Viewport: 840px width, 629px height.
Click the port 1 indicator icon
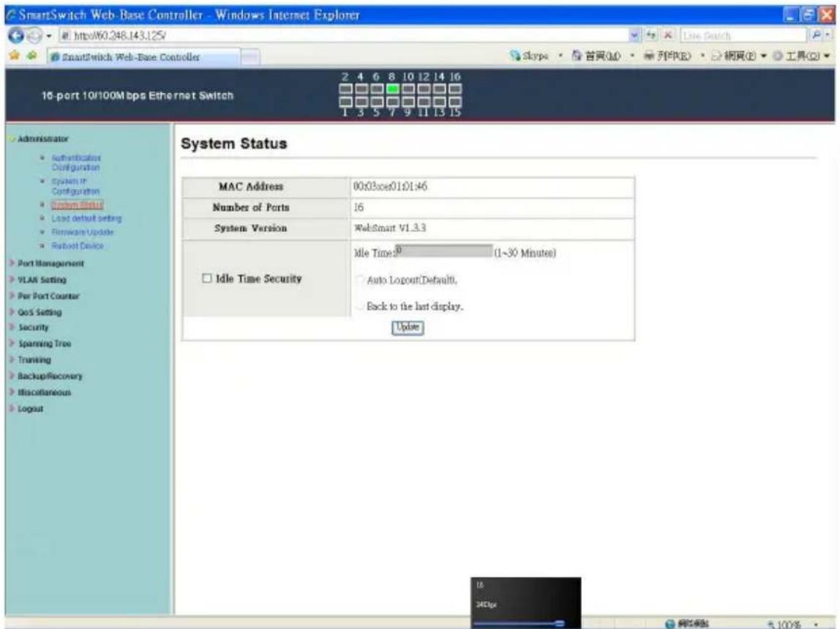point(345,101)
